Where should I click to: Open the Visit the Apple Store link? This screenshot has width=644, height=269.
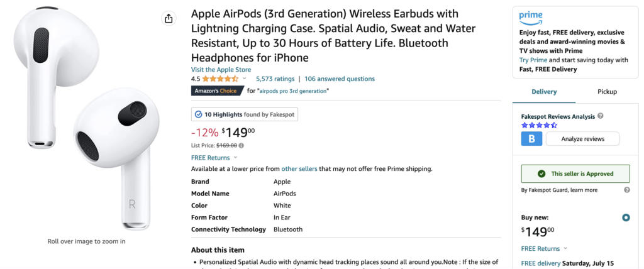pyautogui.click(x=221, y=69)
